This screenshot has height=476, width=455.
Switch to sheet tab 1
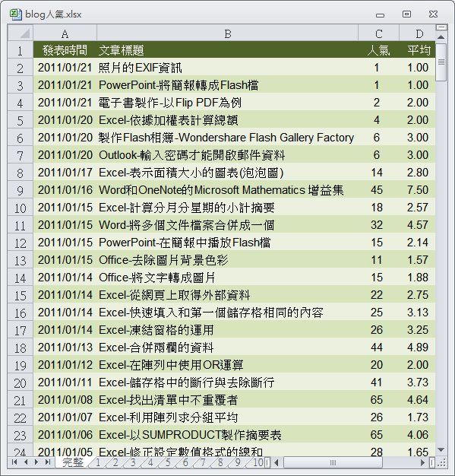tap(98, 462)
